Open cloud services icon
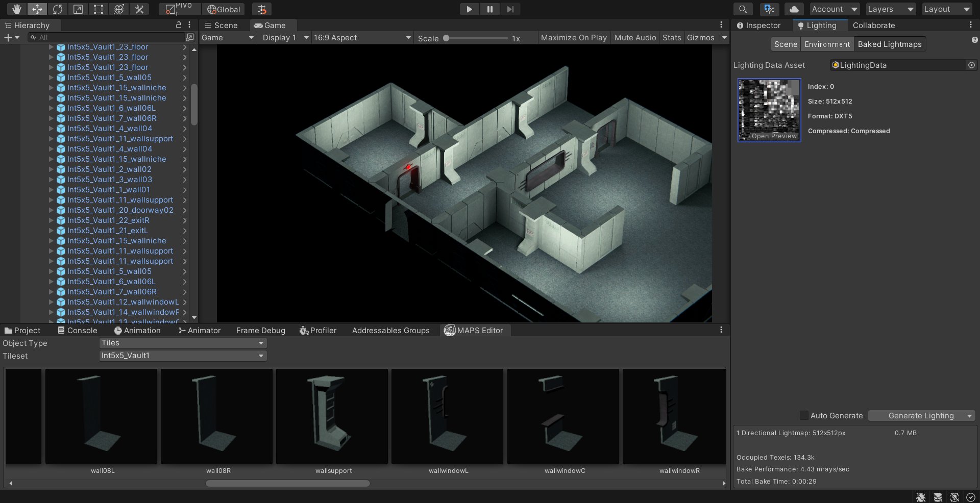 (x=794, y=9)
